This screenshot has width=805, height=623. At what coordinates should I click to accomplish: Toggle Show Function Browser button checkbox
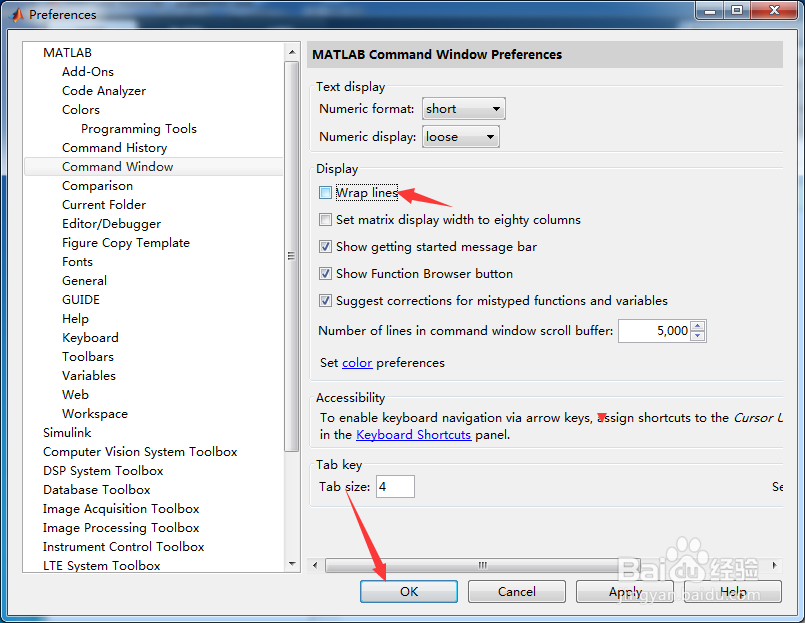(x=325, y=273)
